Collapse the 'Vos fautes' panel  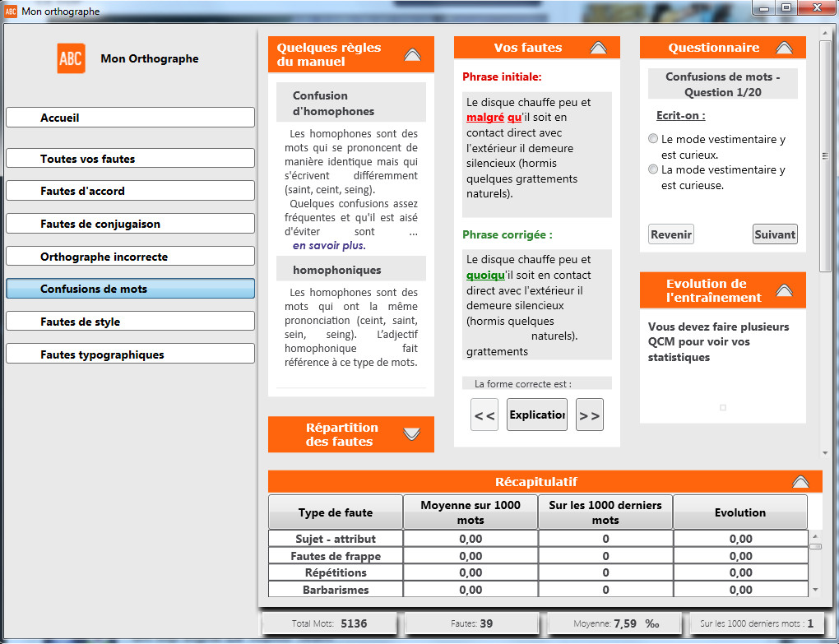click(x=598, y=48)
